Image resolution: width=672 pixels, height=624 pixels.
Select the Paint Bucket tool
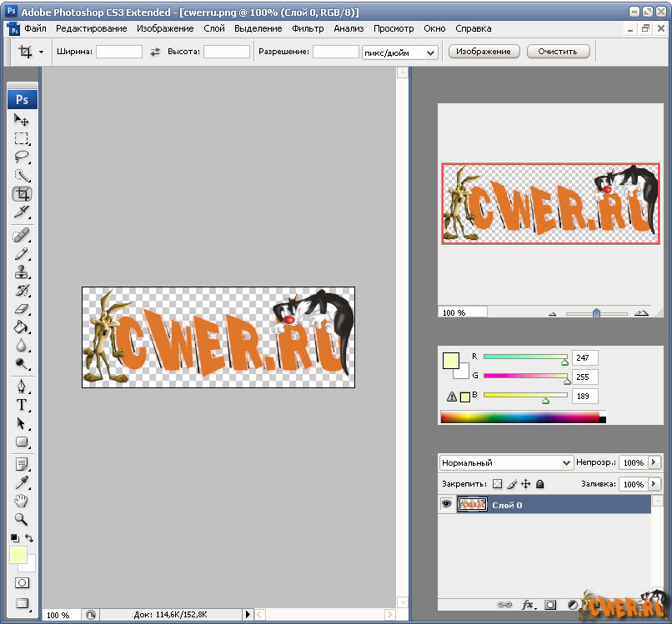22,327
